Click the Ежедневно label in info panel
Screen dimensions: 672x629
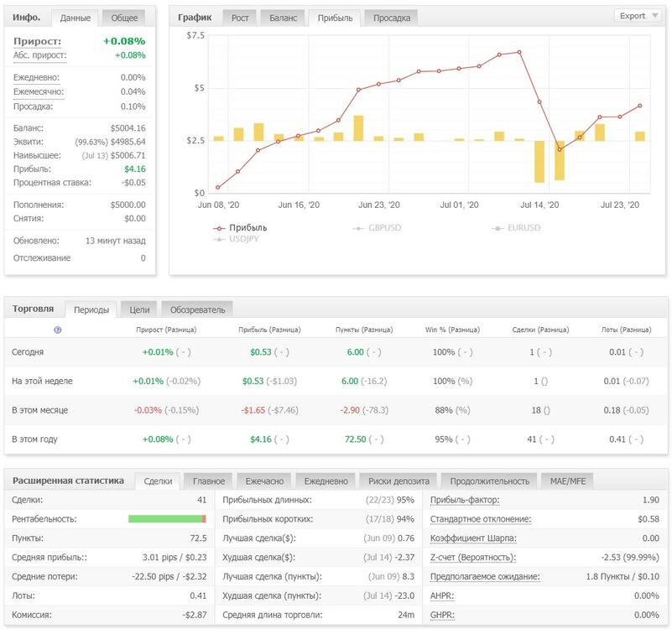point(36,77)
